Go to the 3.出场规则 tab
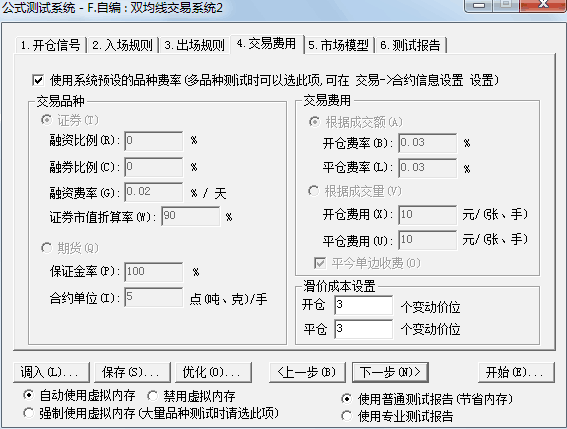567x429 pixels. point(194,45)
